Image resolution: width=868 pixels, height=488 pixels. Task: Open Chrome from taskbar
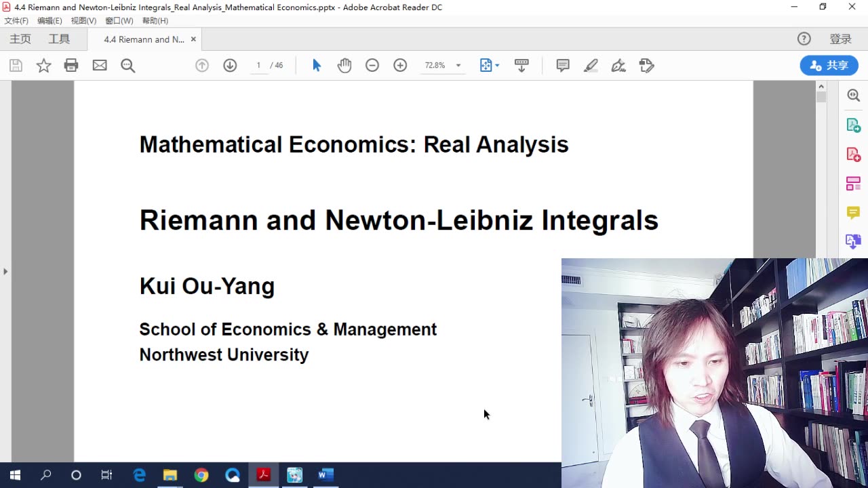point(201,475)
